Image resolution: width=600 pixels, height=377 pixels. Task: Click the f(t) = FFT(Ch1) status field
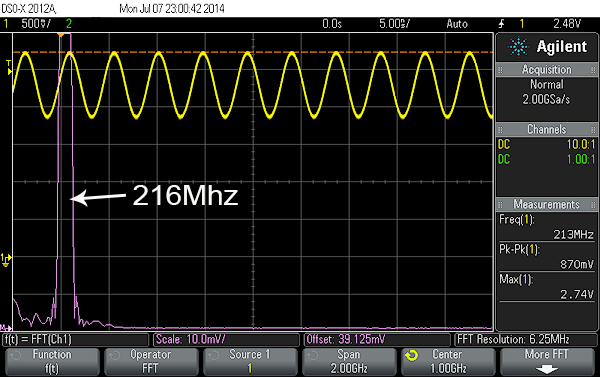[75, 339]
